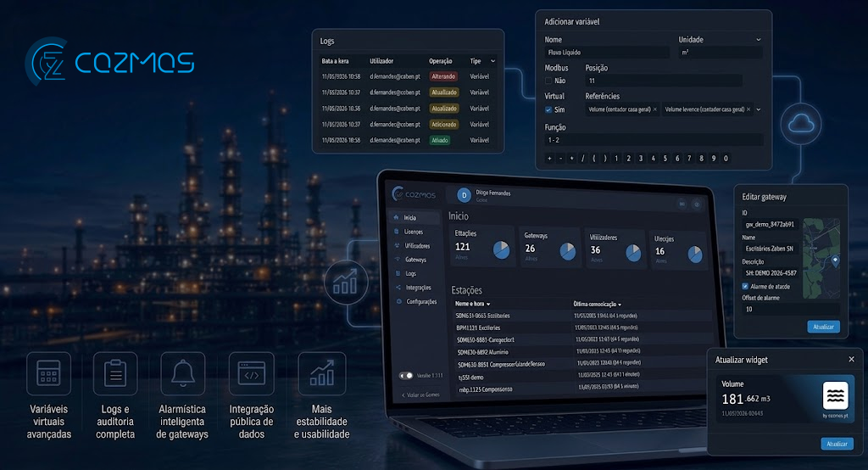
Task: Click the cloud icon beside Adicionar variável
Action: (800, 124)
